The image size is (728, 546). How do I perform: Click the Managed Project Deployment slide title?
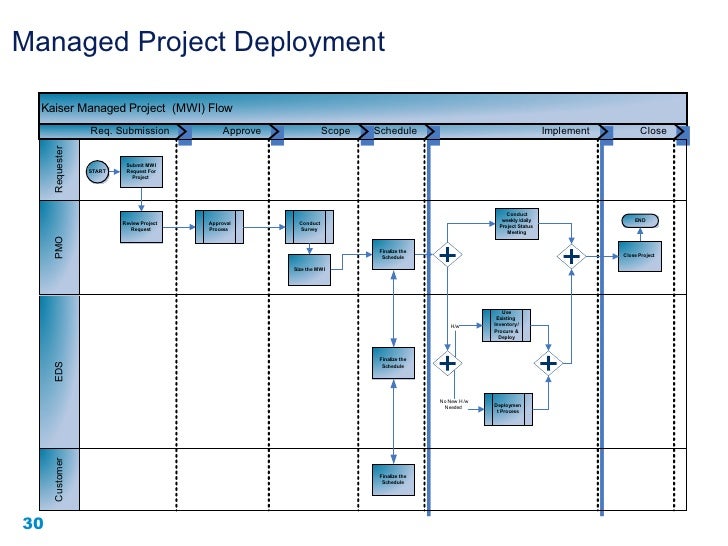coord(199,42)
